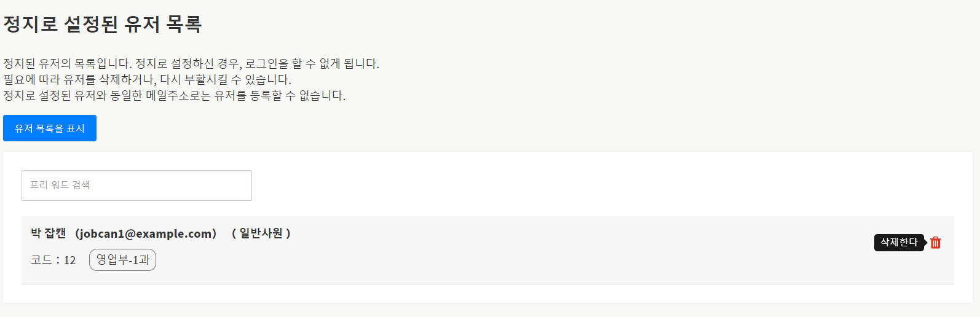The height and width of the screenshot is (317, 980).
Task: Select the 영업부-1과 department tag
Action: tap(123, 260)
